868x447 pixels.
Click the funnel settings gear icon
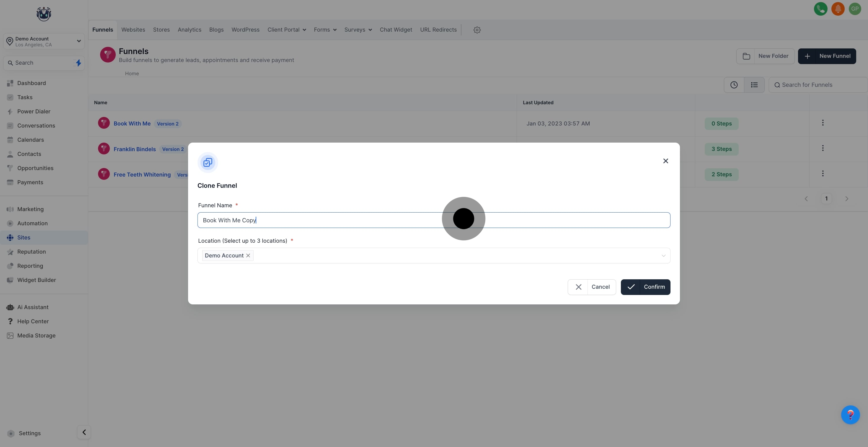pos(477,30)
